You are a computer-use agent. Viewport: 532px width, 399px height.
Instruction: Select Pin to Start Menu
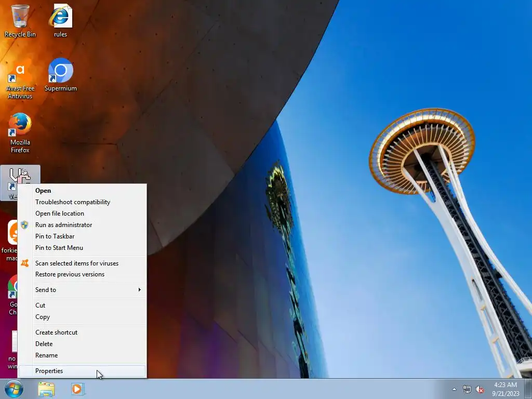click(82, 248)
